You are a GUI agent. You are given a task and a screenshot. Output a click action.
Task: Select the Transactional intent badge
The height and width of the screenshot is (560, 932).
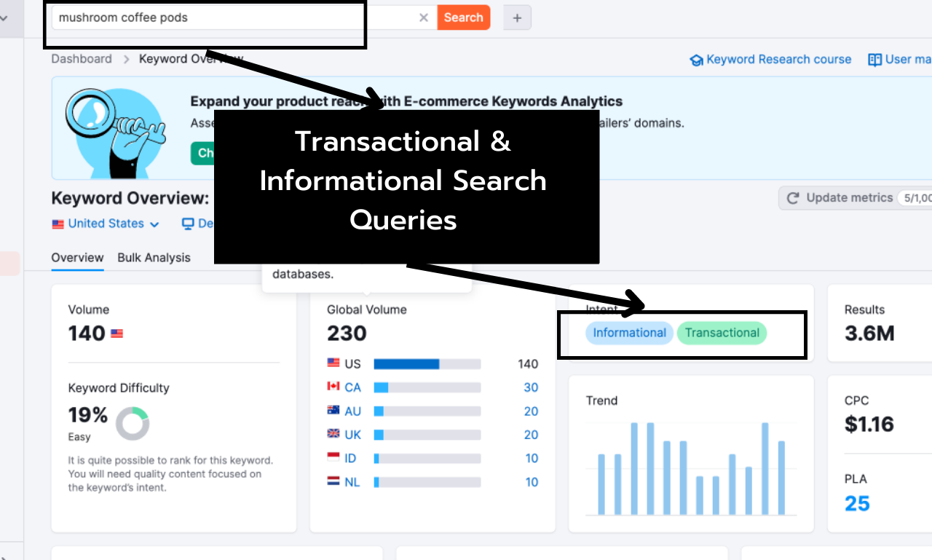[722, 333]
